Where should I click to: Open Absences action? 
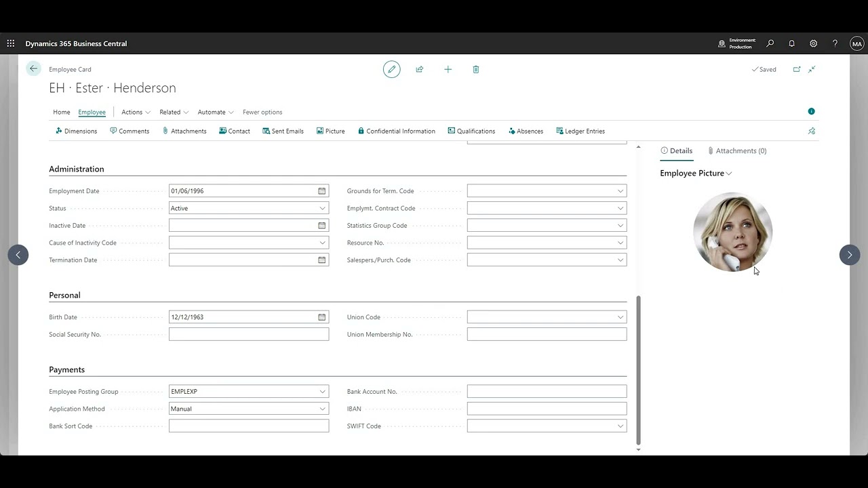[526, 131]
